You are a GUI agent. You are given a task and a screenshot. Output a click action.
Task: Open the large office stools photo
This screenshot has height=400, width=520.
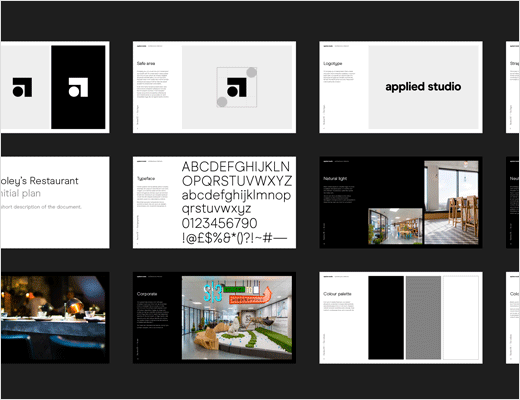pyautogui.click(x=451, y=202)
